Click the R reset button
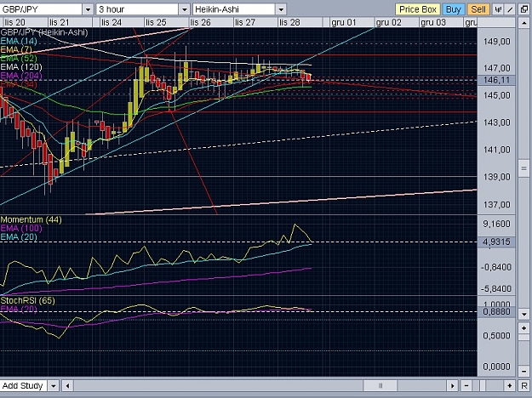This screenshot has width=532, height=398. [x=524, y=385]
